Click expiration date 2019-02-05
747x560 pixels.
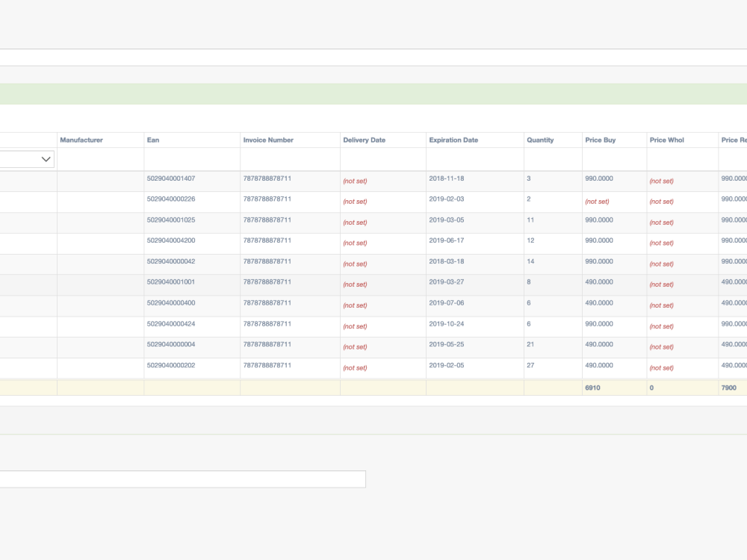tap(447, 365)
